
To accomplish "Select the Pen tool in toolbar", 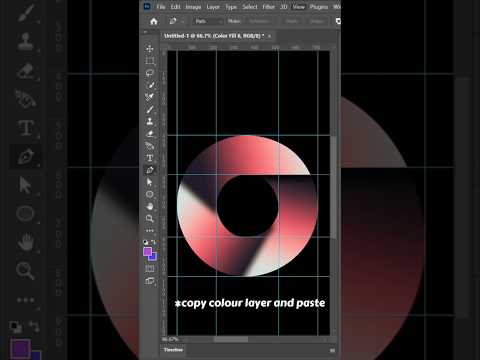I will click(150, 170).
